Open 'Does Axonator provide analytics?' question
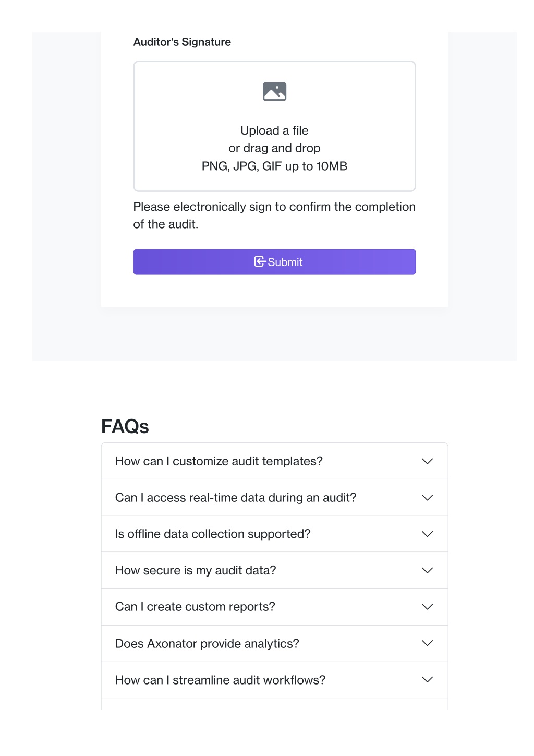The width and height of the screenshot is (534, 756). tap(274, 643)
